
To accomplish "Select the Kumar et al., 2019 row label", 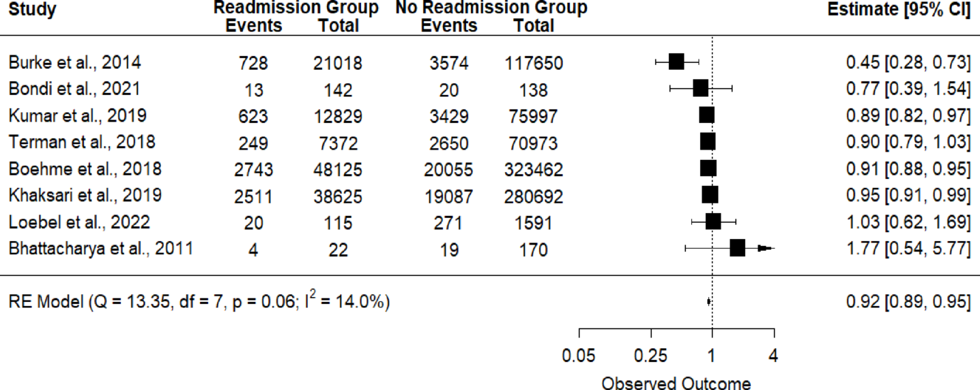I will point(77,115).
